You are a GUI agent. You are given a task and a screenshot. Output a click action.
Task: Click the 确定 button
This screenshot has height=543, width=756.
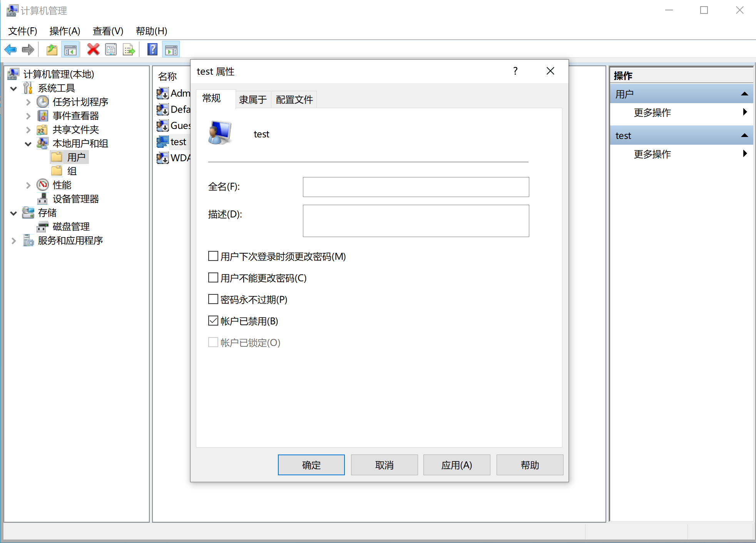click(x=311, y=465)
